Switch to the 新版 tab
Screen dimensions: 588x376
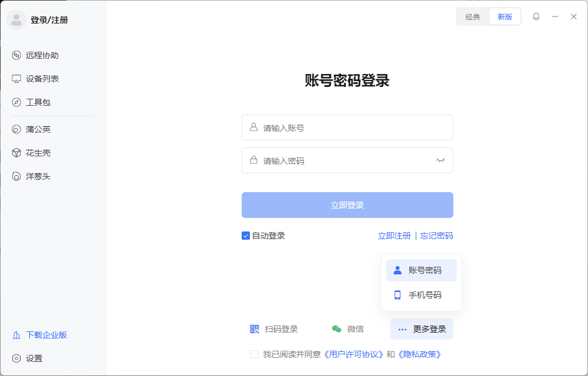pos(504,16)
